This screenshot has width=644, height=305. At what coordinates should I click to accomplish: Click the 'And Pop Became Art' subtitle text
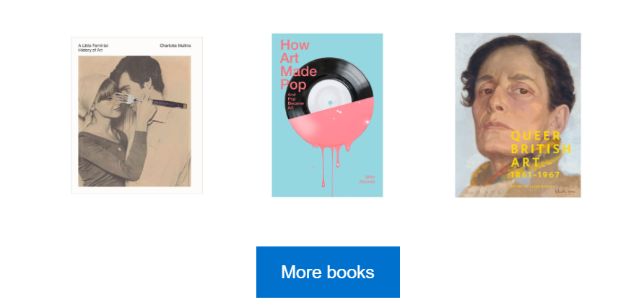tap(296, 100)
